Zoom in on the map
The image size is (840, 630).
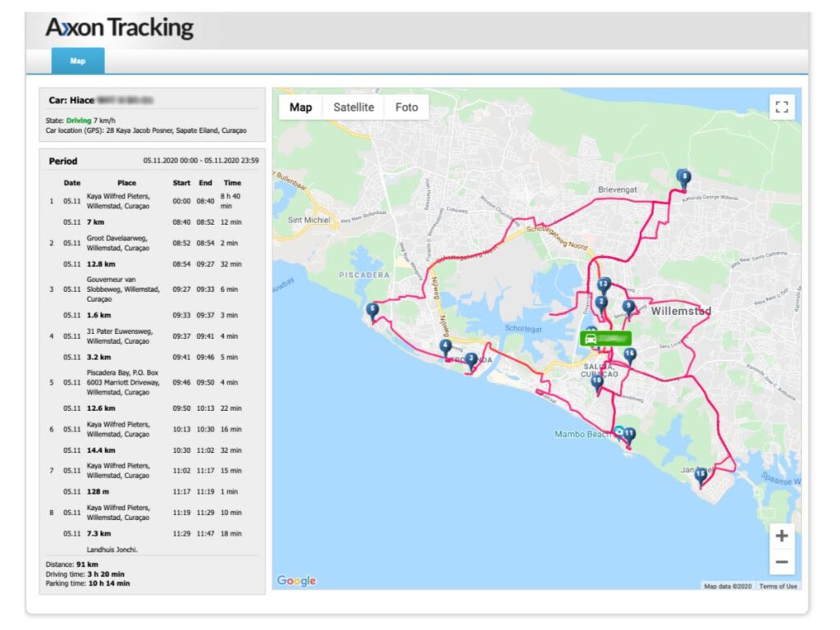(x=782, y=536)
